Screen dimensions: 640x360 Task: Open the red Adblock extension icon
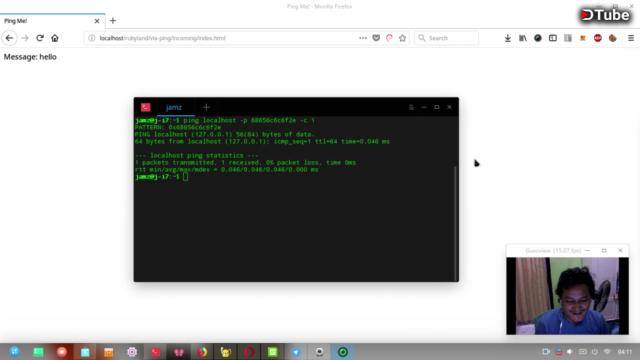click(598, 38)
